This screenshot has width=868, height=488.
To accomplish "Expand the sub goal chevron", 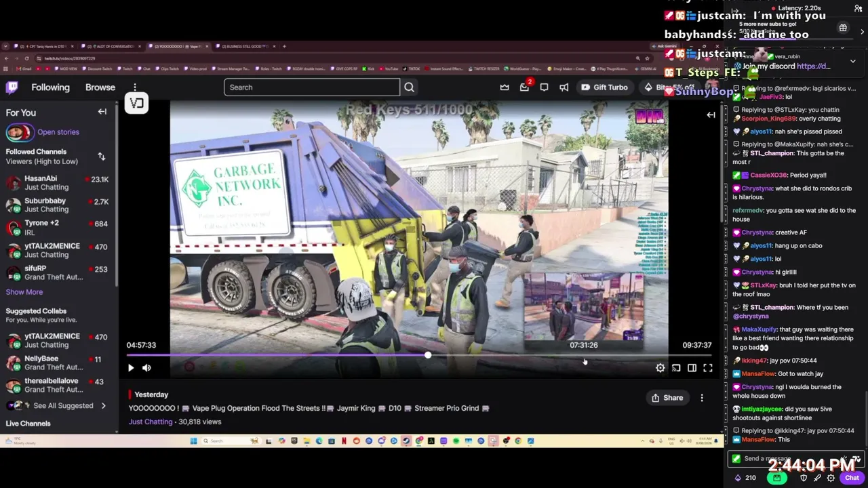I will [x=862, y=32].
